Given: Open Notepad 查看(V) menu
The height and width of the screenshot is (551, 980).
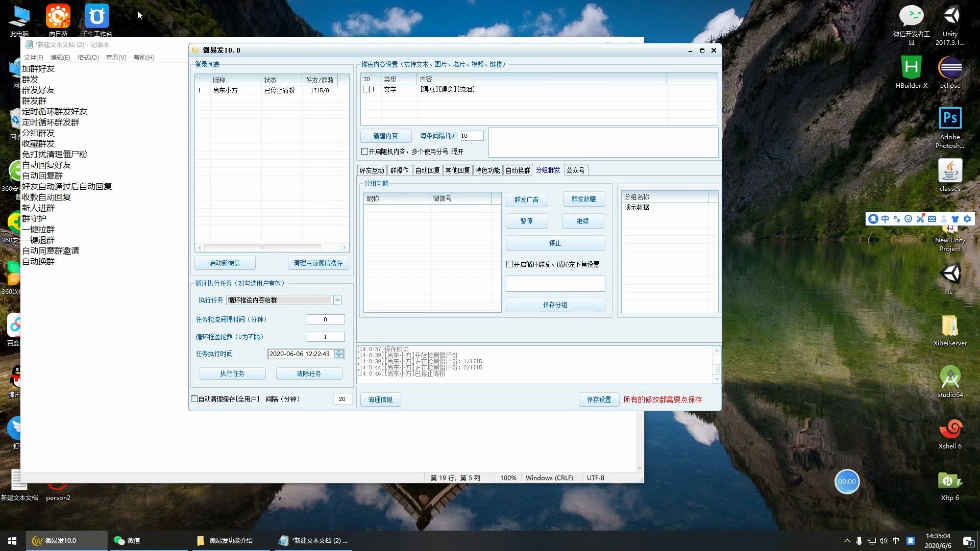Looking at the screenshot, I should point(116,58).
